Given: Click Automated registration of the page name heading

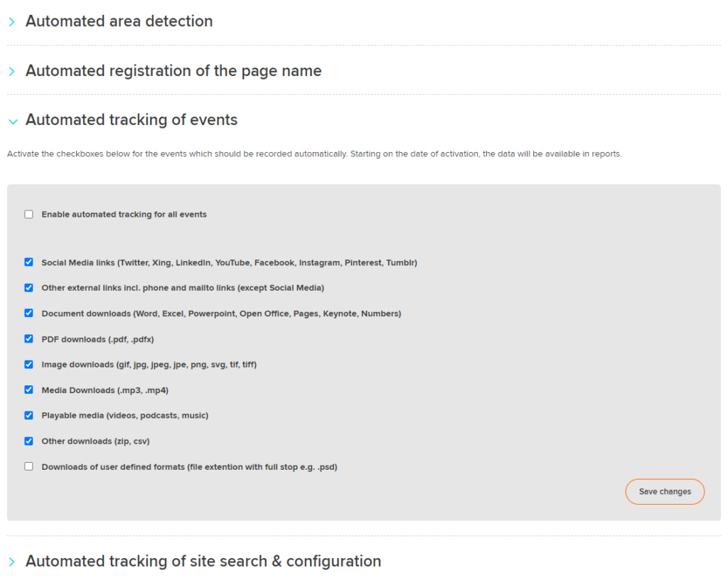Looking at the screenshot, I should 173,71.
